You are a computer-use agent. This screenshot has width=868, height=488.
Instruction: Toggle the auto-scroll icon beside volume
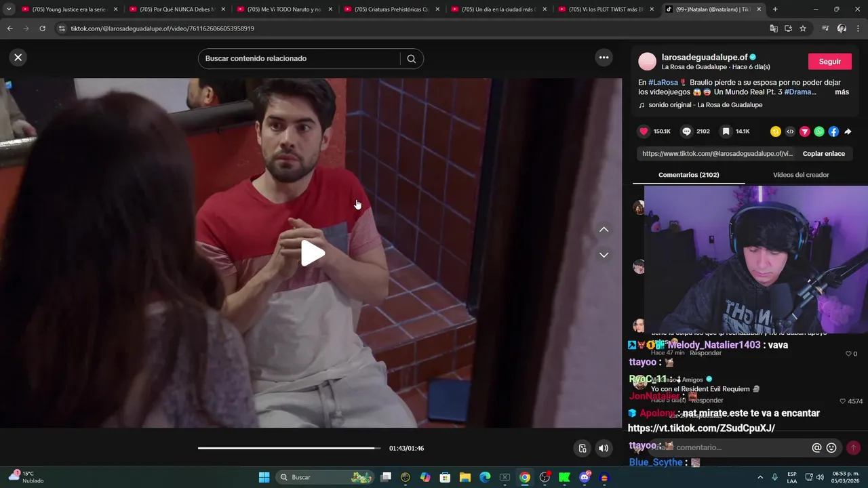pyautogui.click(x=582, y=448)
